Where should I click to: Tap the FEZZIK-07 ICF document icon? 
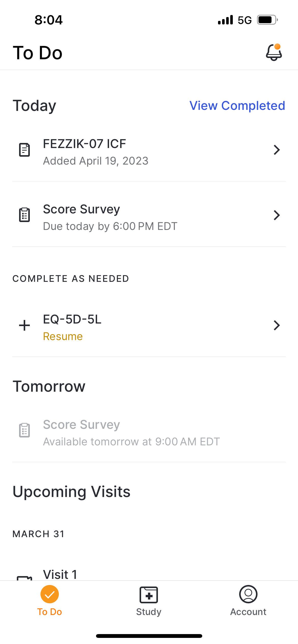[24, 150]
